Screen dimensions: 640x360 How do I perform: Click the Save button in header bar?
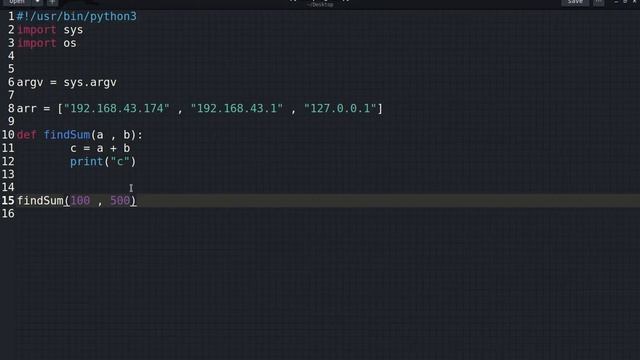coord(575,2)
